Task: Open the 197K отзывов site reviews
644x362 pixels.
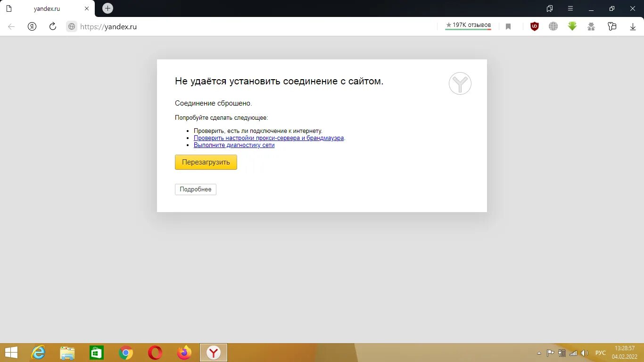Action: (x=468, y=25)
